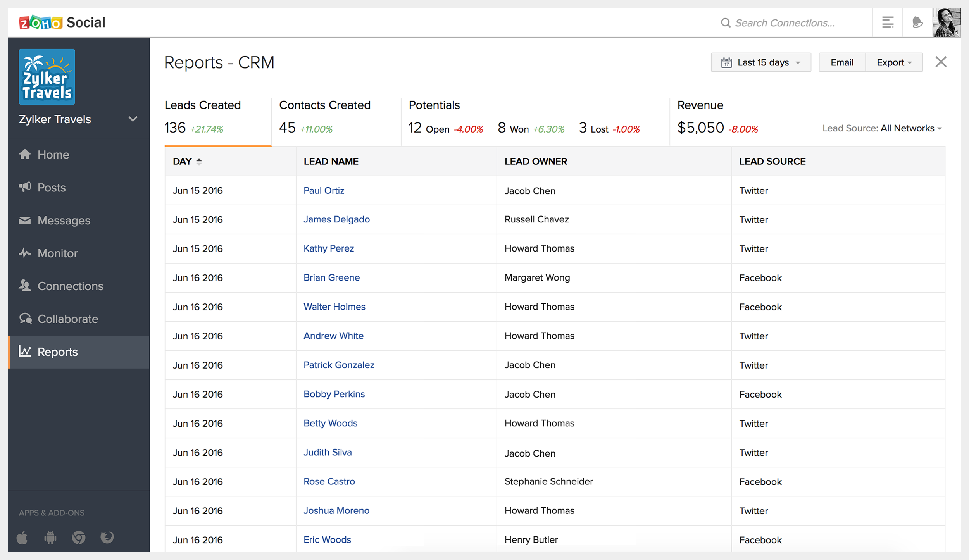Click the Firefox add-on icon

coord(107,538)
